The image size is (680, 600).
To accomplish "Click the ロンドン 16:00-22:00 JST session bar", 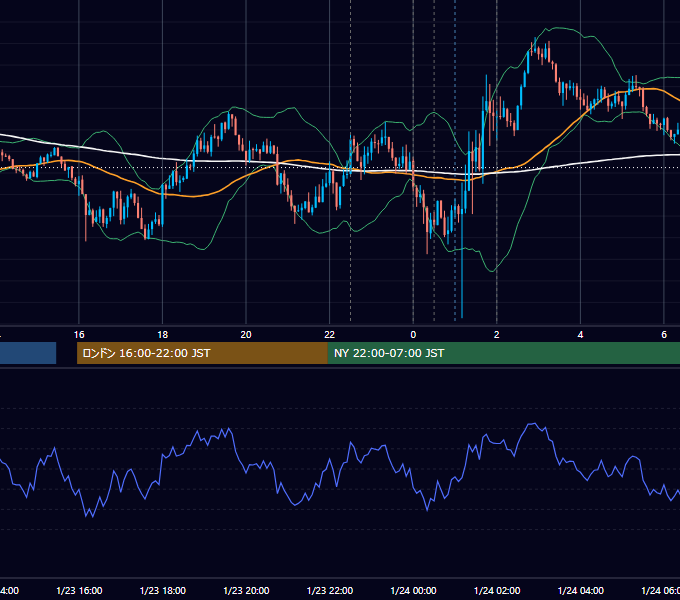I will tap(202, 353).
